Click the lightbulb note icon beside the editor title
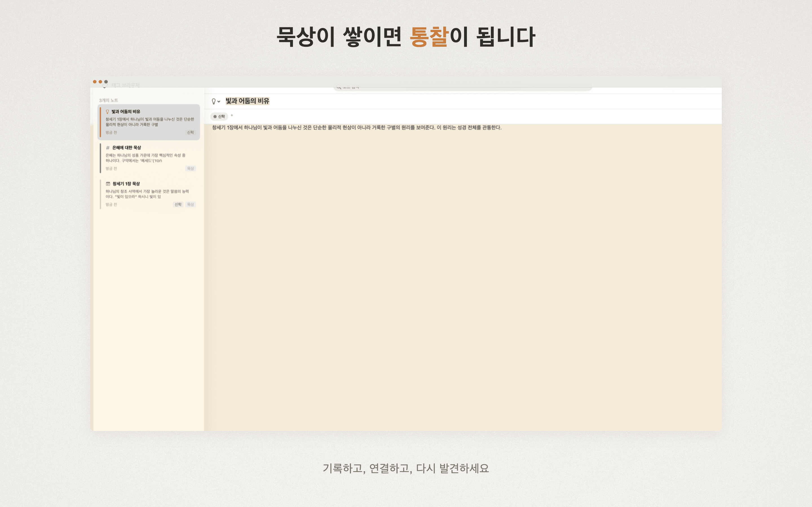Image resolution: width=812 pixels, height=507 pixels. [214, 101]
